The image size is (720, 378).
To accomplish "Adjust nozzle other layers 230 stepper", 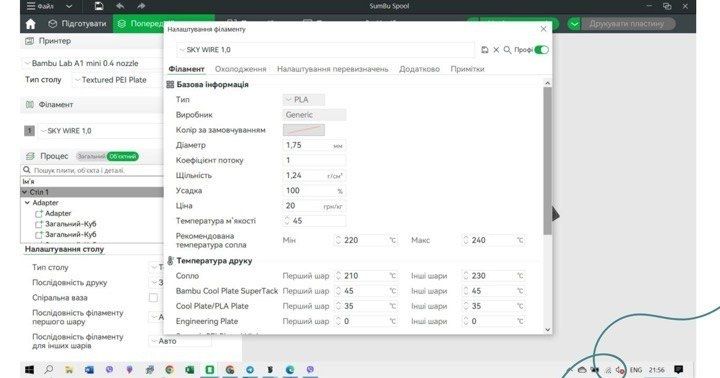I will tap(466, 276).
